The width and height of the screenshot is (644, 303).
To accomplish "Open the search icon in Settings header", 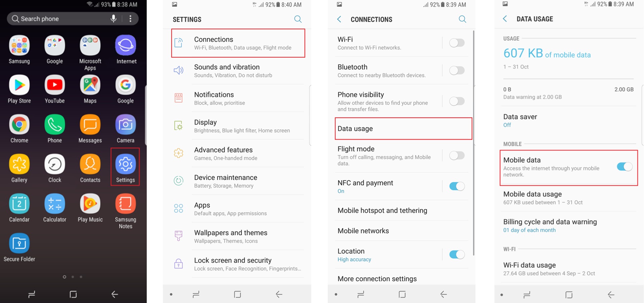I will pos(298,19).
